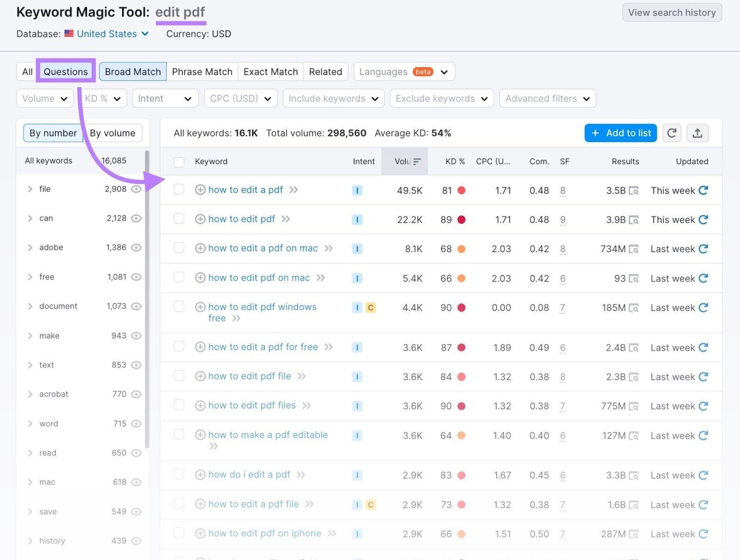Viewport: 740px width, 560px height.
Task: Select the Questions tab
Action: coord(65,71)
